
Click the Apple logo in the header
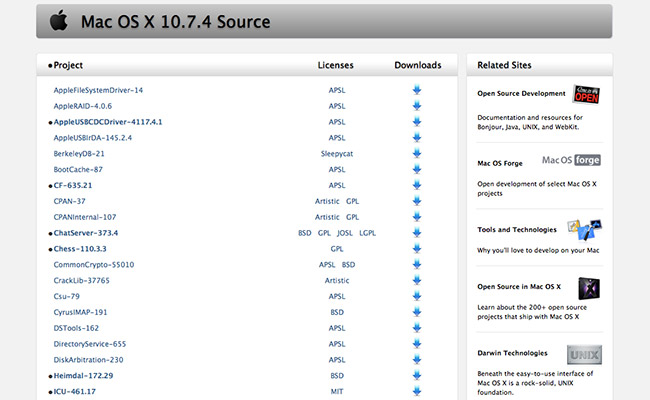59,21
